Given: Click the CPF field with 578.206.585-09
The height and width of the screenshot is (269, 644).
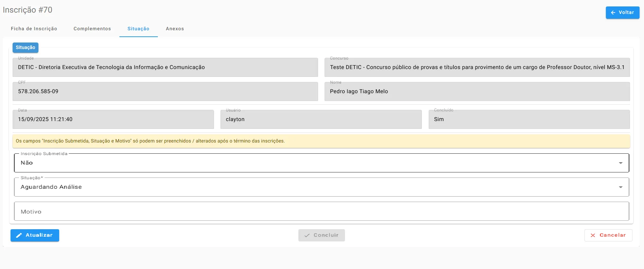Looking at the screenshot, I should pyautogui.click(x=165, y=91).
